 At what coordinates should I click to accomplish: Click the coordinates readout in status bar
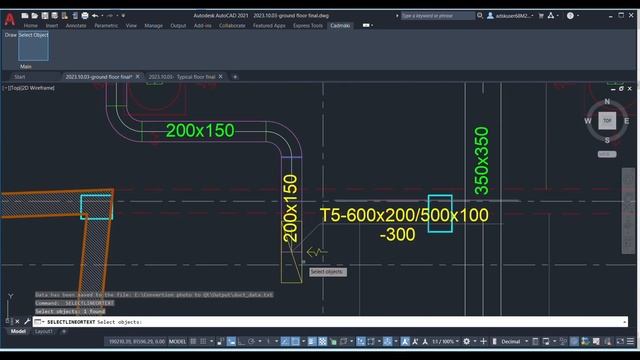(137, 341)
